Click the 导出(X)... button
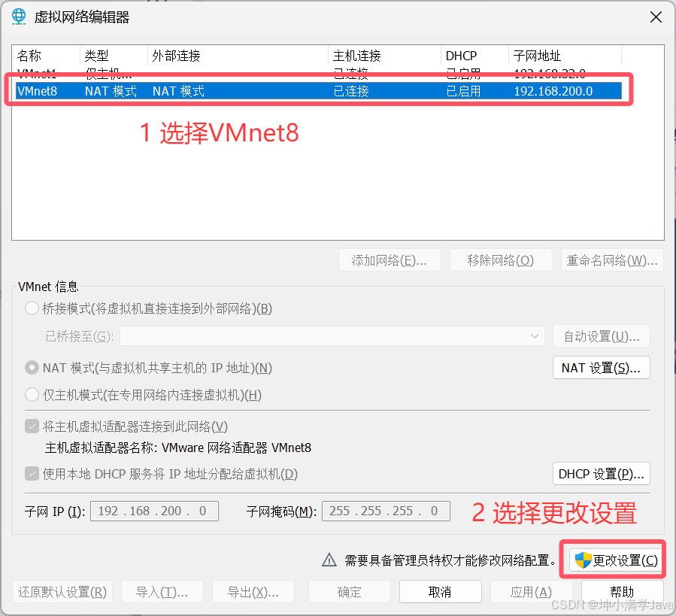The height and width of the screenshot is (616, 676). click(x=253, y=592)
